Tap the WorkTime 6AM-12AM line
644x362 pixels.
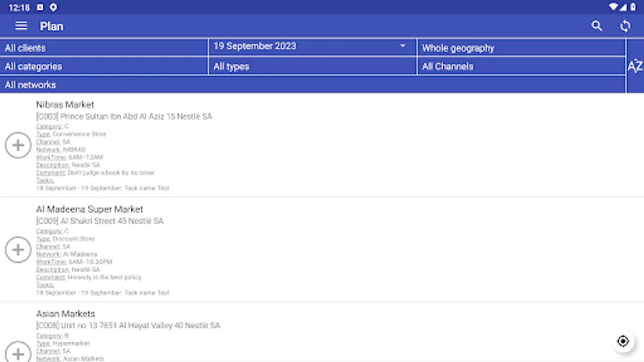pyautogui.click(x=70, y=157)
